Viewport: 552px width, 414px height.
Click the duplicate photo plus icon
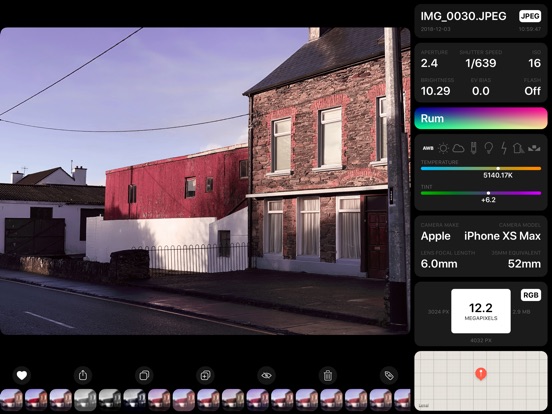click(206, 375)
